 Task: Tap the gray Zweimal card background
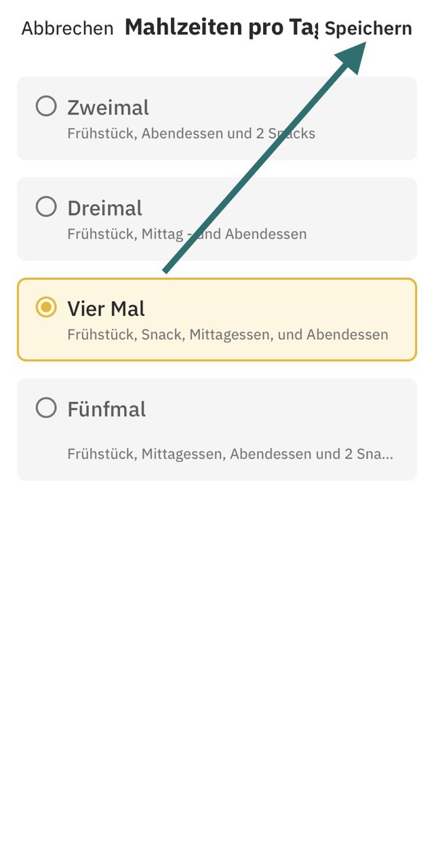(217, 119)
